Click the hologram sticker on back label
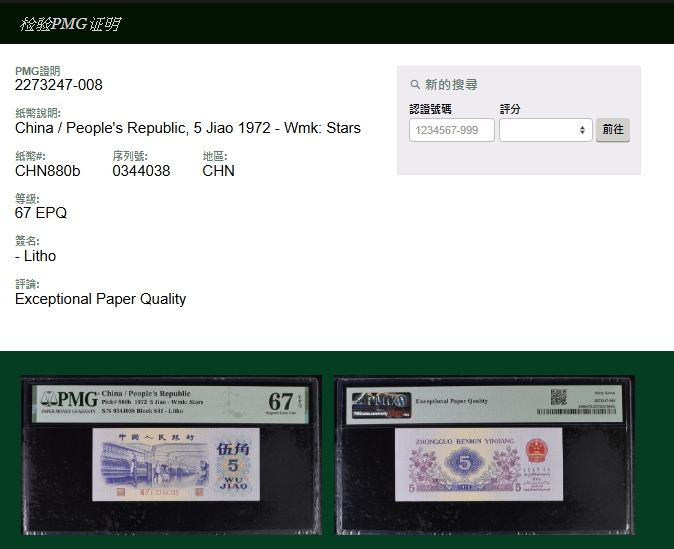The width and height of the screenshot is (674, 549). coord(380,402)
